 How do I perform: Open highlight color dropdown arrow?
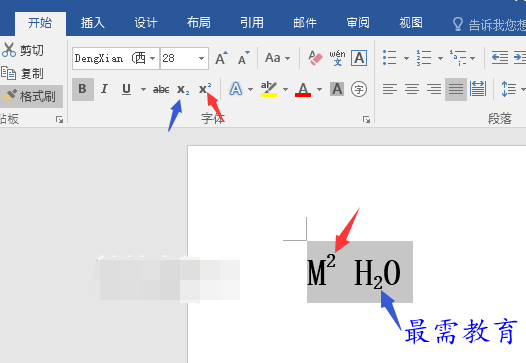point(285,89)
